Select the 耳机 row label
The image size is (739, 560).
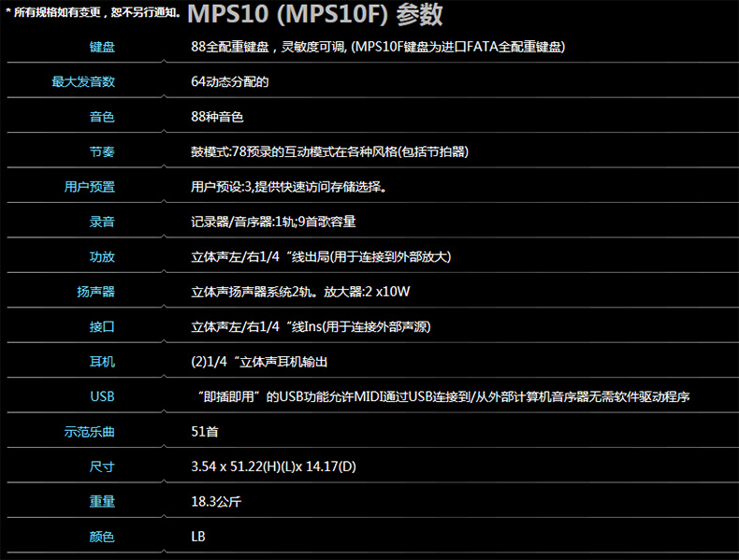point(102,362)
